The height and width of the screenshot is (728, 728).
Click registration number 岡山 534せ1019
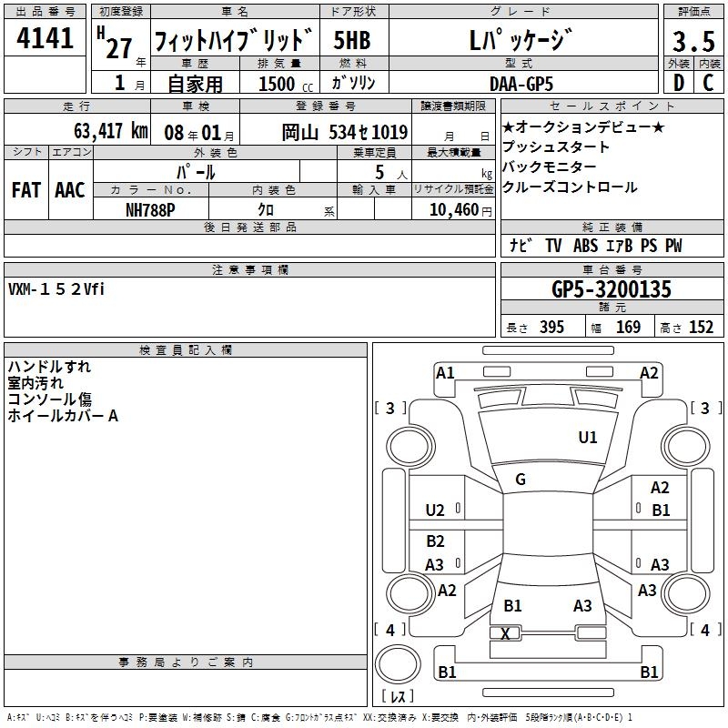(345, 133)
